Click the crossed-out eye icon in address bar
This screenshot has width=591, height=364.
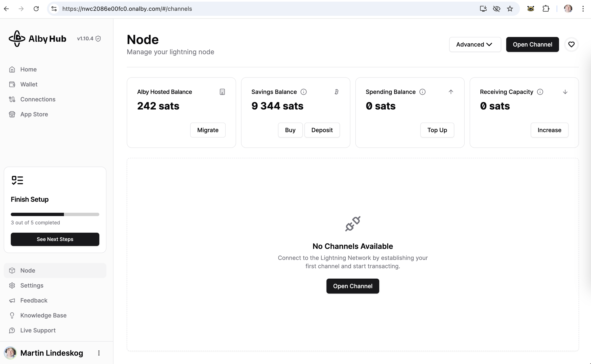click(496, 9)
